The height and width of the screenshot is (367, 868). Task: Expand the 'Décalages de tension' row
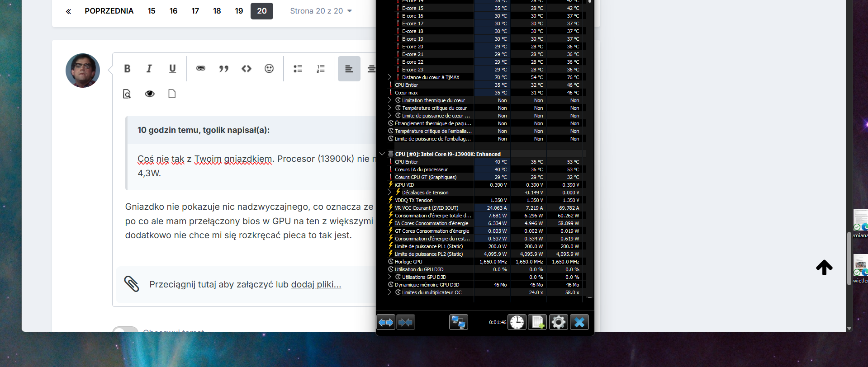click(x=389, y=193)
